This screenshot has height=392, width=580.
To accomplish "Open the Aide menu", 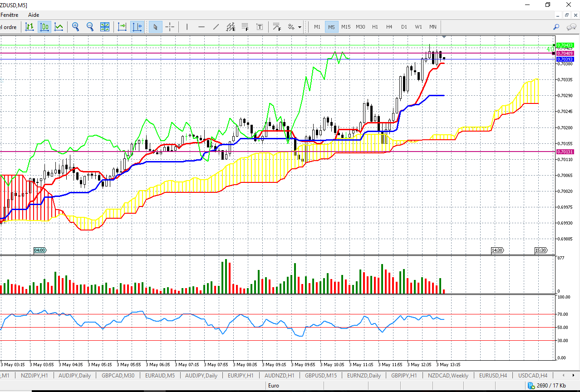I will coord(34,15).
